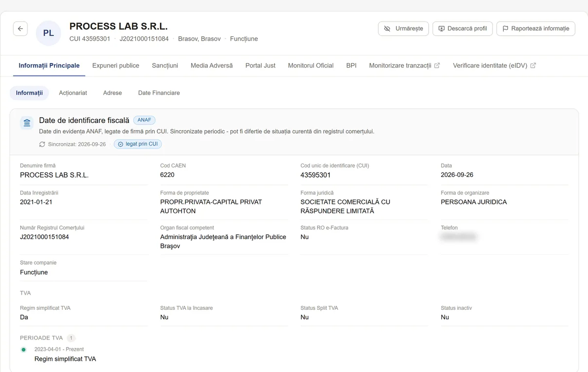The height and width of the screenshot is (372, 588).
Task: Select the Informații sub-tab
Action: [x=29, y=93]
